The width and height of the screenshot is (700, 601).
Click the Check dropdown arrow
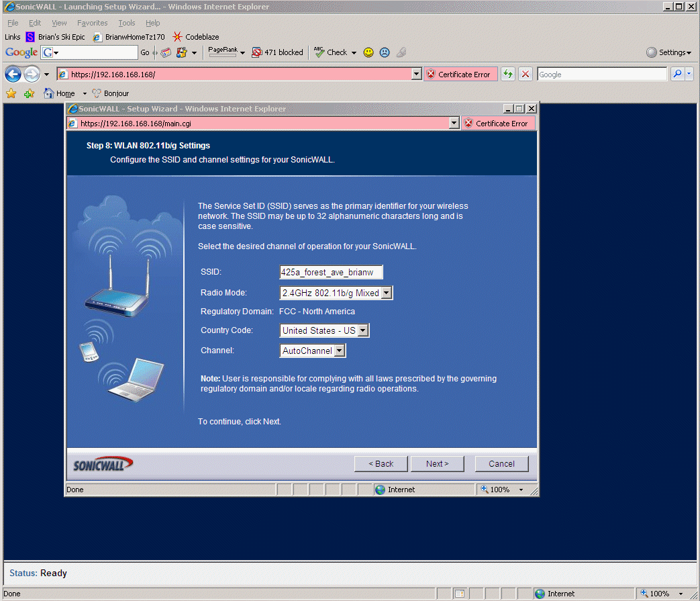tap(354, 52)
